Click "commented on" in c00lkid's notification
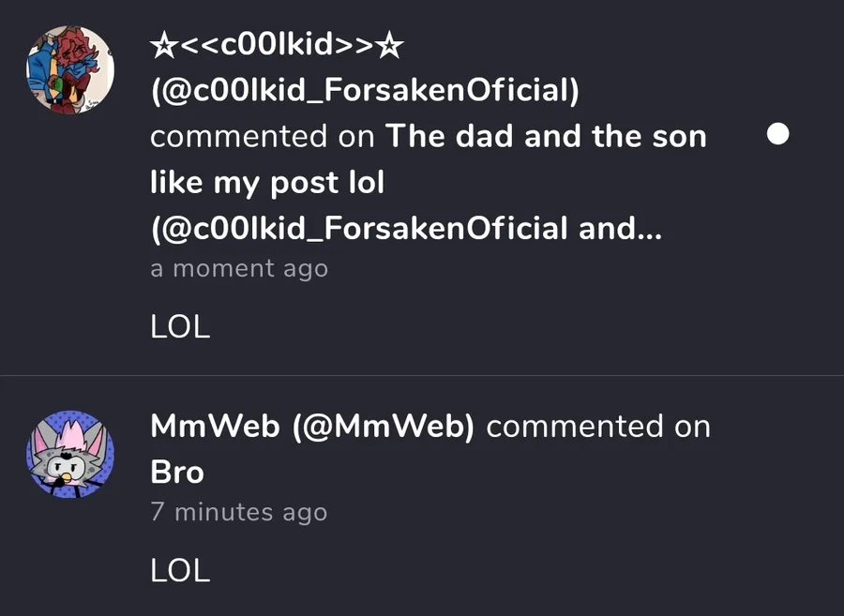844x616 pixels. [x=262, y=136]
